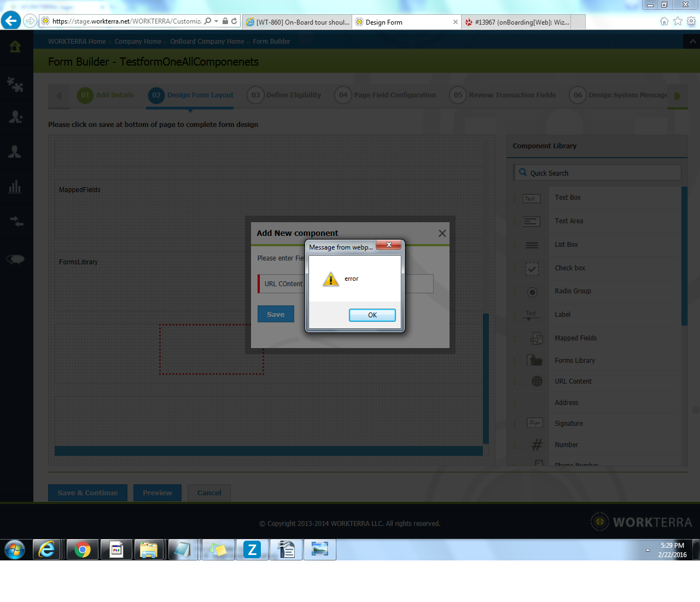Open the bar chart reports sidebar icon
Screen dimensions: 700x602
tap(15, 187)
